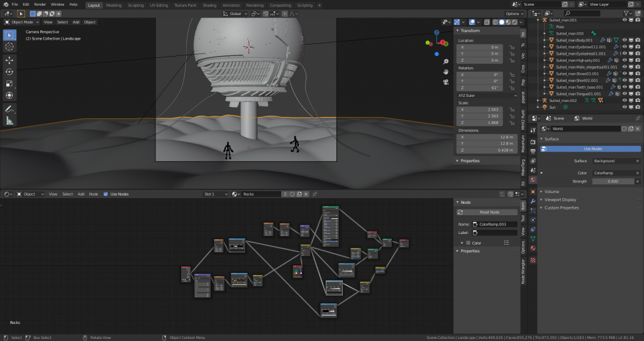
Task: Lock the Location X value
Action: (x=512, y=47)
